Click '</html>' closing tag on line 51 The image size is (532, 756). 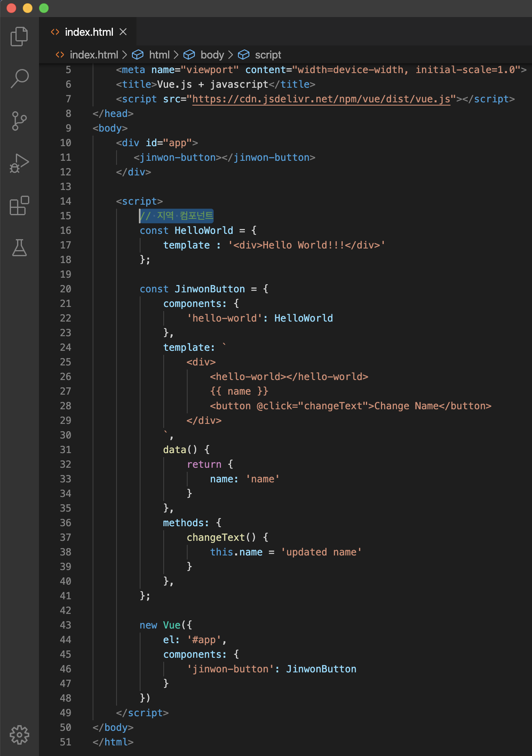point(113,742)
